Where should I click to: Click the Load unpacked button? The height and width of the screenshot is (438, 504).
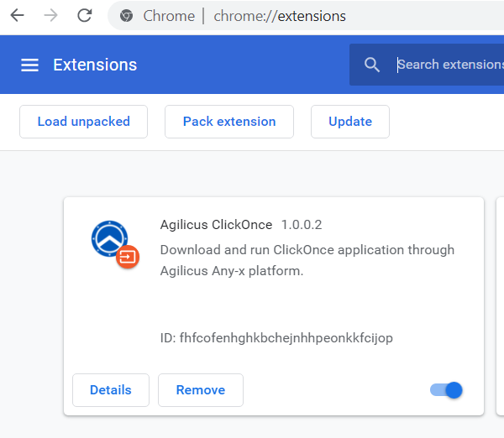[x=83, y=122]
